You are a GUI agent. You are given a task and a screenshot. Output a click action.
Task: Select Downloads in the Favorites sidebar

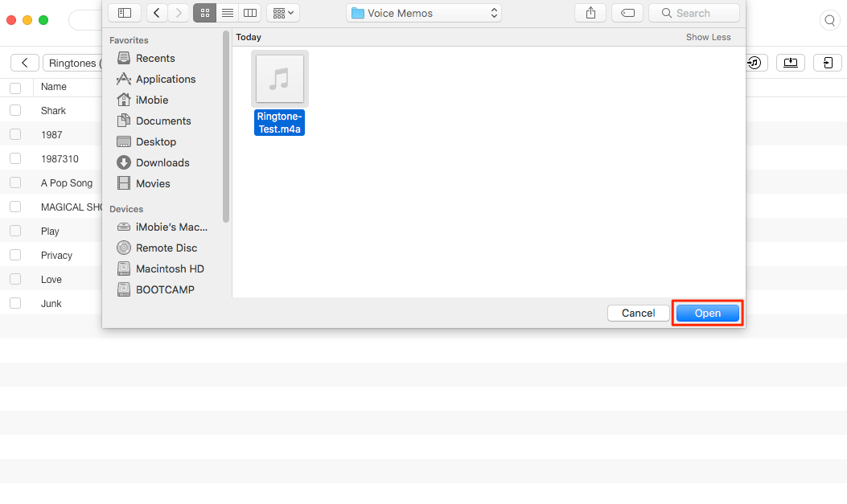162,162
